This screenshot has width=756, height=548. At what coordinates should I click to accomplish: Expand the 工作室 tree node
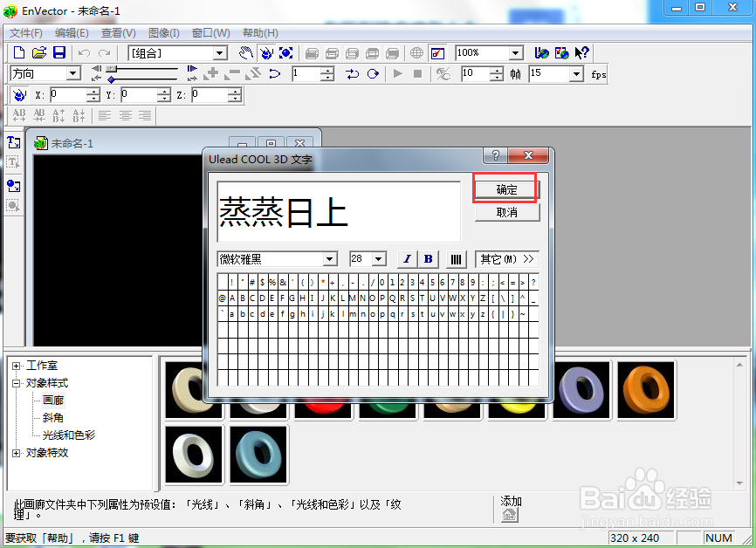tap(17, 366)
